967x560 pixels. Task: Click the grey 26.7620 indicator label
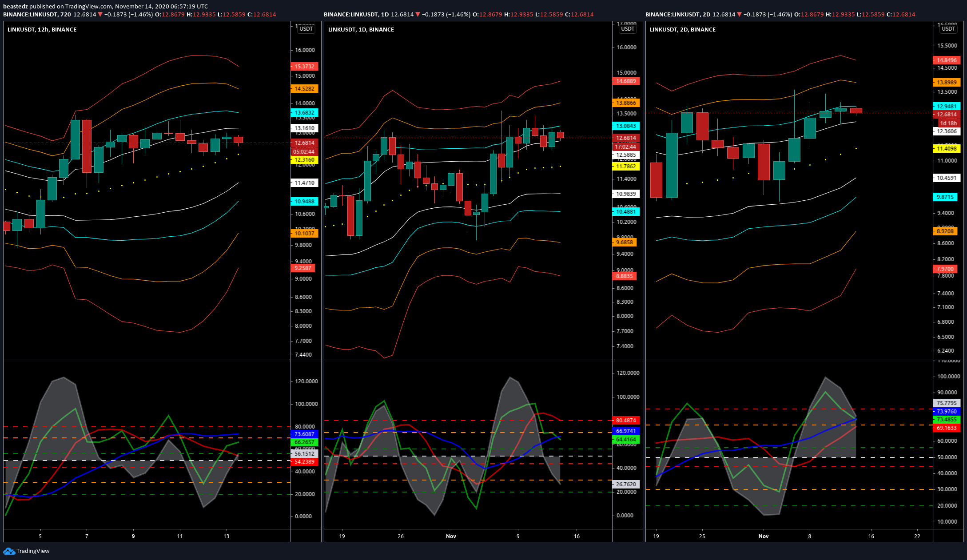[x=626, y=485]
